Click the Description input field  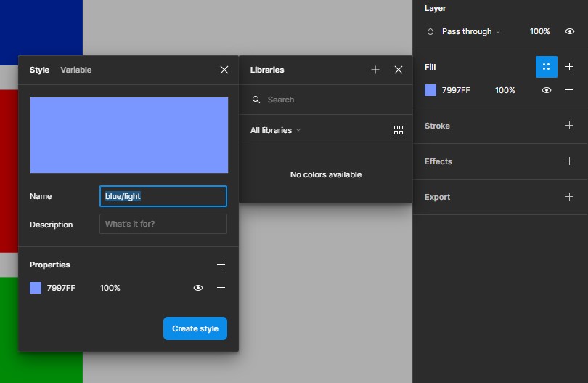click(x=163, y=224)
